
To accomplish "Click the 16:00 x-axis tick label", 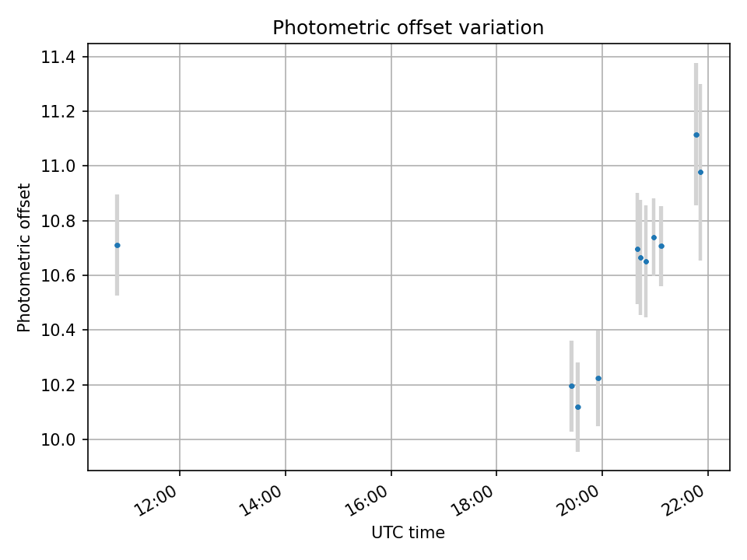I will click(x=369, y=500).
